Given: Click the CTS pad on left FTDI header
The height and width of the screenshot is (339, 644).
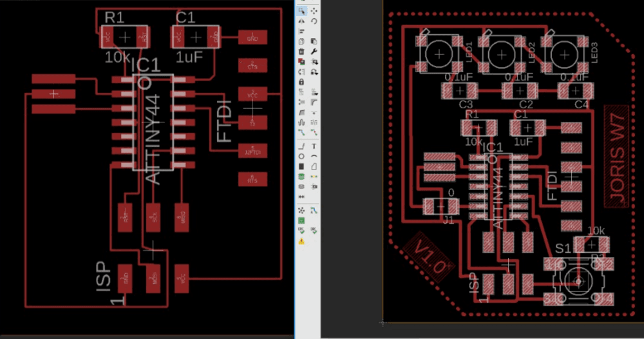Looking at the screenshot, I should click(252, 65).
